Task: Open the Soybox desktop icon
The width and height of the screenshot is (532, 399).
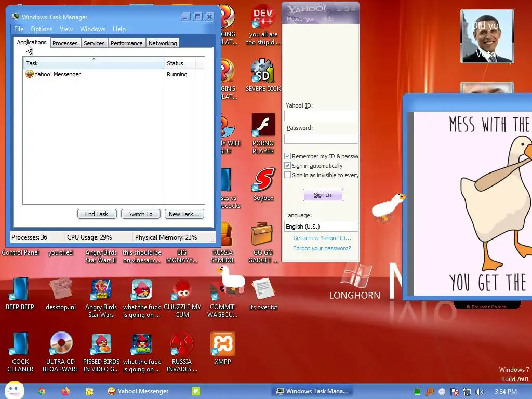Action: click(x=263, y=184)
